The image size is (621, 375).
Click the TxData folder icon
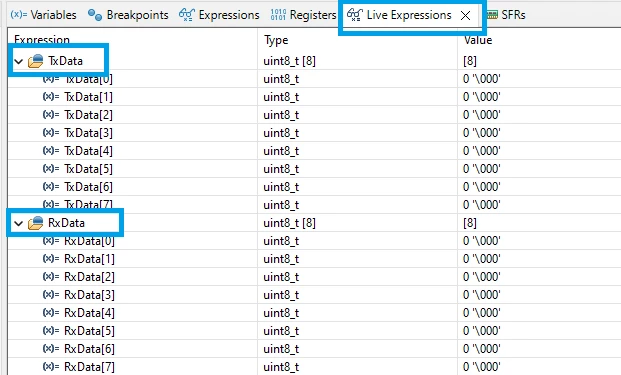click(35, 61)
